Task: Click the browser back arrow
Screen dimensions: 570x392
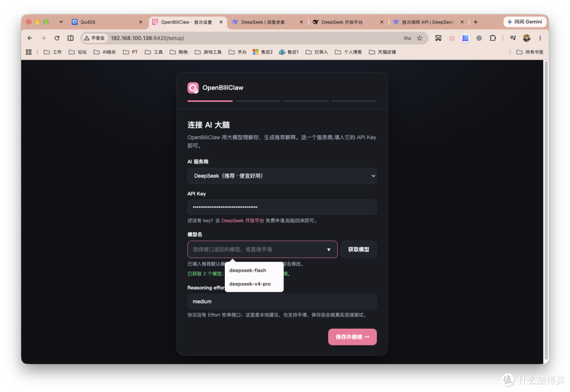Action: coord(30,38)
